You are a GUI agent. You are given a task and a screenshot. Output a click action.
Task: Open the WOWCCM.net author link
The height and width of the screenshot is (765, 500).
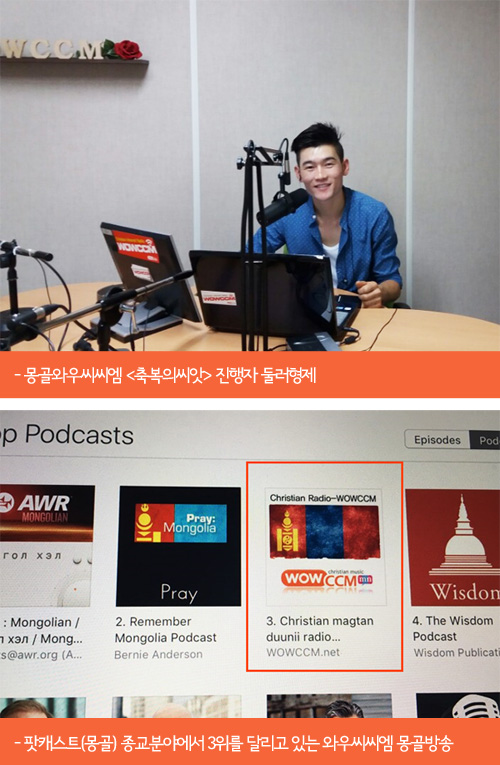click(x=303, y=652)
